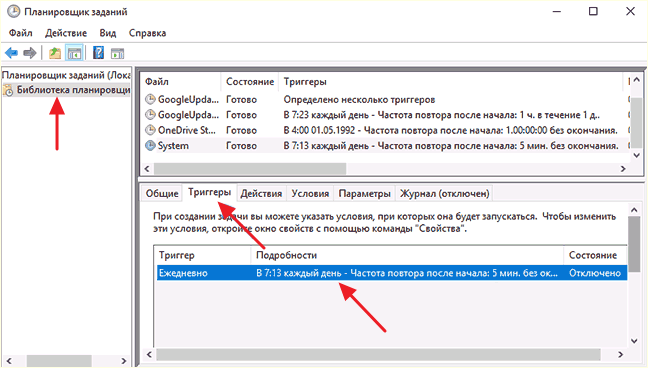Click the details pane scroll up arrow

(634, 210)
